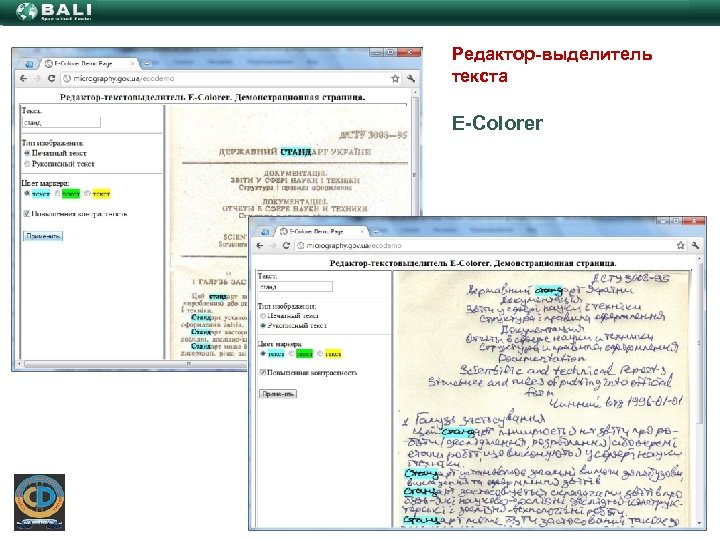This screenshot has width=720, height=540.
Task: Click address bar in rear browser window
Action: point(232,79)
